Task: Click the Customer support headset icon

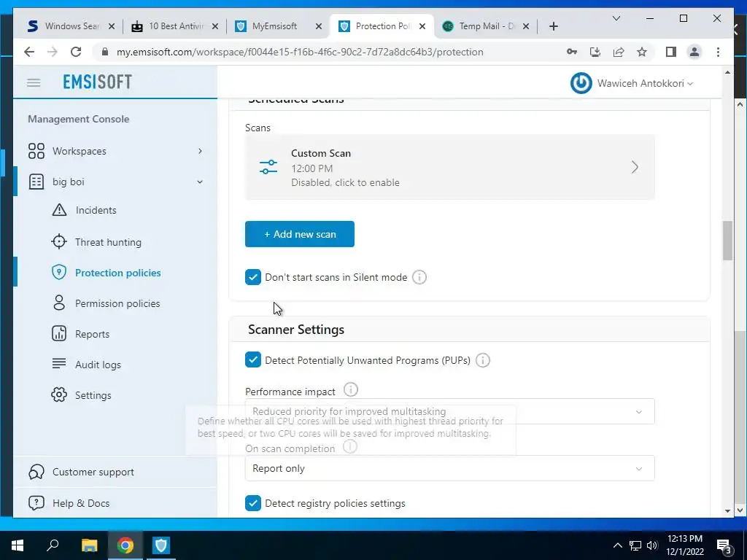Action: point(36,472)
